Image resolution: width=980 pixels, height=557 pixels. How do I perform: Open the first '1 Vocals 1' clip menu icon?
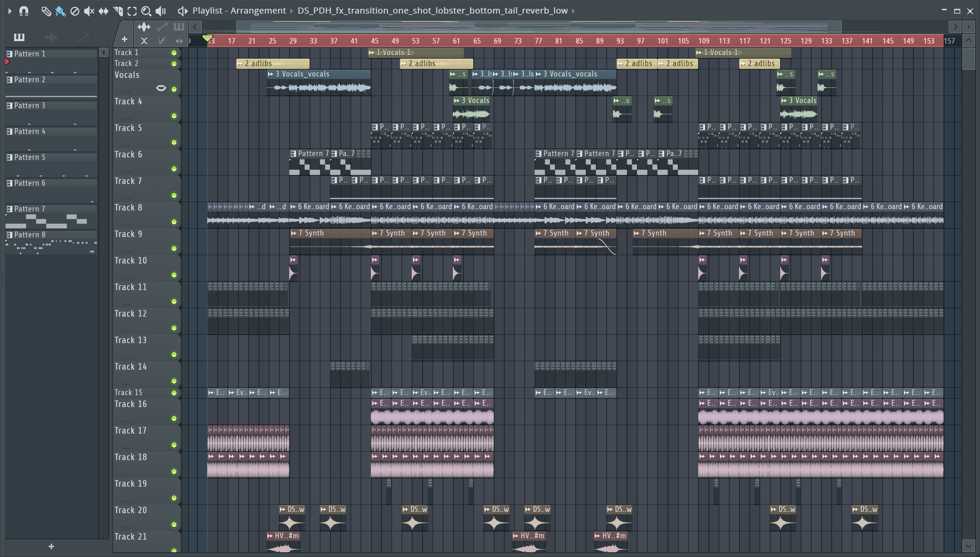tap(372, 53)
